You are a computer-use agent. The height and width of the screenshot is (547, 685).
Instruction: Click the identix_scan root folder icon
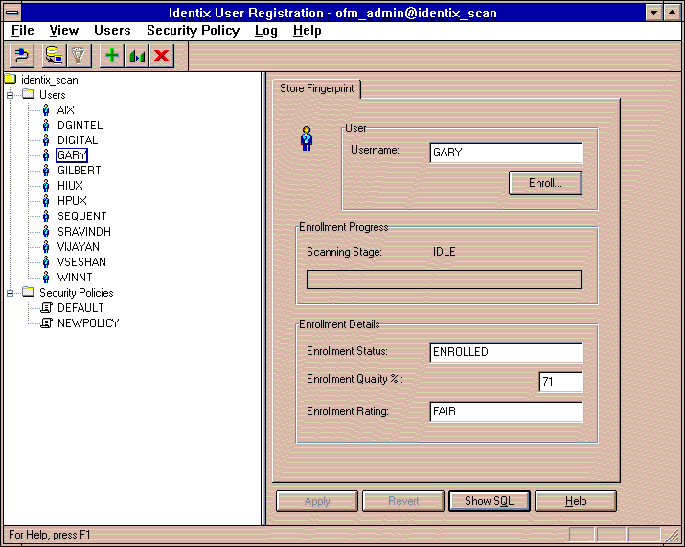point(10,79)
